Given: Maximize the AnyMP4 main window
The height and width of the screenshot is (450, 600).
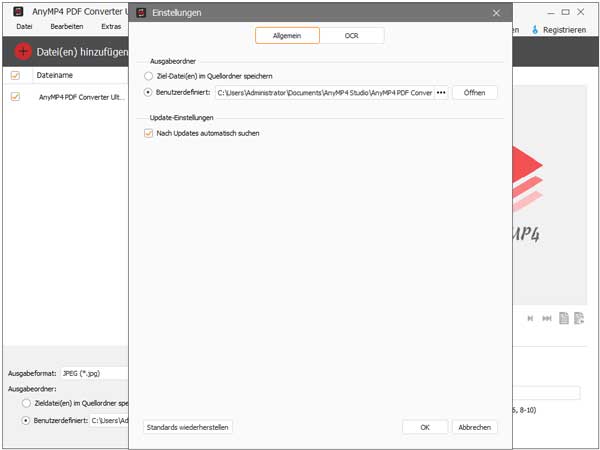Looking at the screenshot, I should coord(566,12).
